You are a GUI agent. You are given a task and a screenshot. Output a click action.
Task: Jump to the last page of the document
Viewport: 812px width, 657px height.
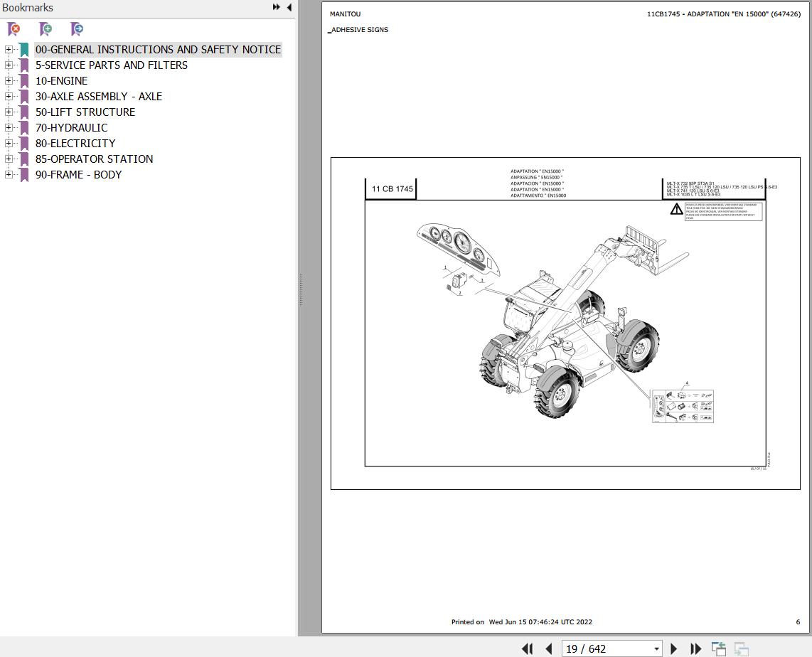click(696, 648)
